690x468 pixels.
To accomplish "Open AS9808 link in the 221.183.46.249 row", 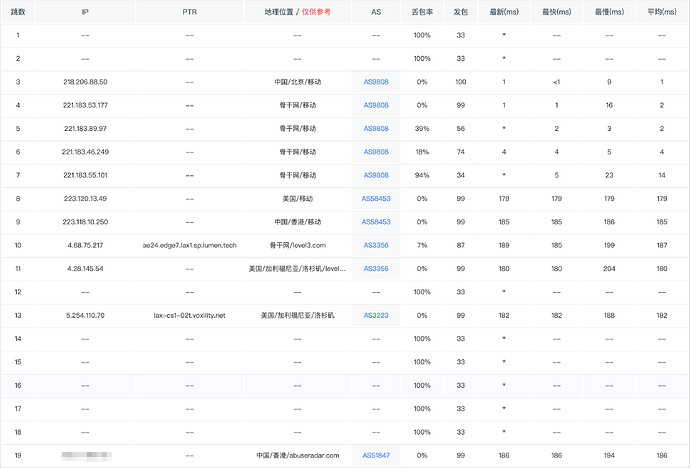I will [376, 152].
